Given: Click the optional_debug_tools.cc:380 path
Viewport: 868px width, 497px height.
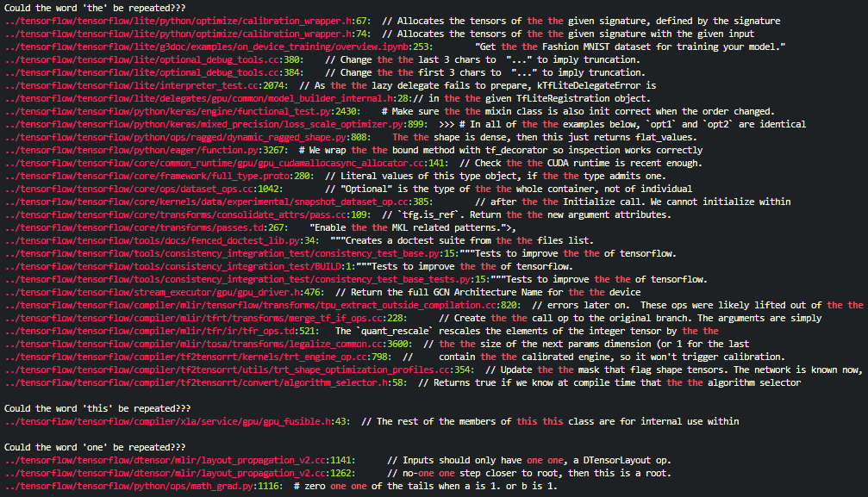Looking at the screenshot, I should click(153, 59).
